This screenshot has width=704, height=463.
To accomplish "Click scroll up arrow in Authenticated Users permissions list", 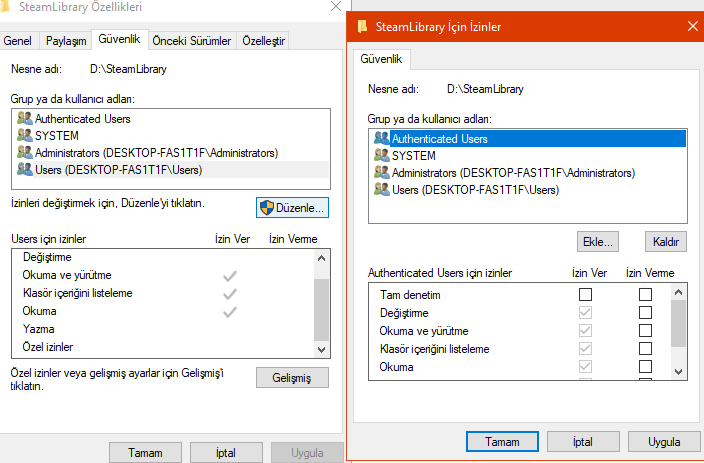I will pos(678,292).
